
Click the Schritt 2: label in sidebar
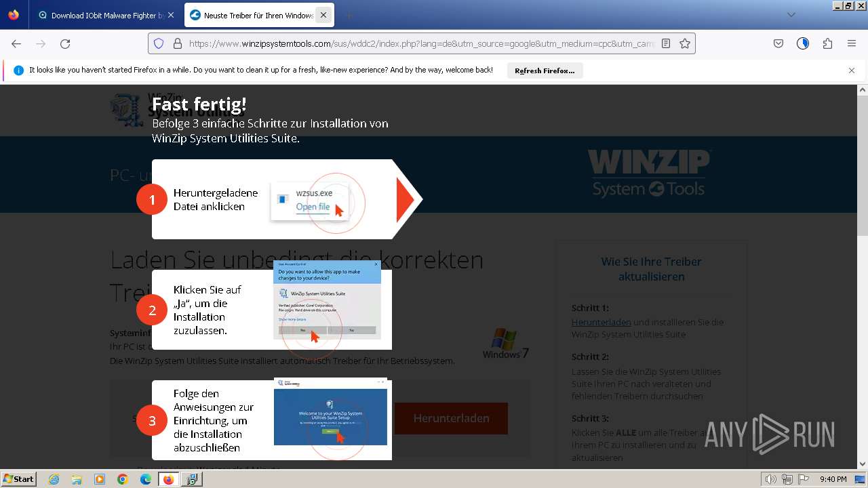coord(590,357)
